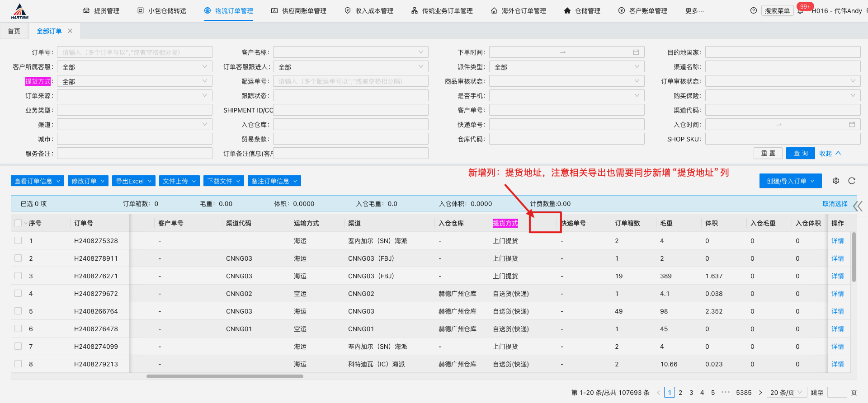The width and height of the screenshot is (868, 403).
Task: Click the calendar icon in 下单时间 field
Action: [x=636, y=52]
